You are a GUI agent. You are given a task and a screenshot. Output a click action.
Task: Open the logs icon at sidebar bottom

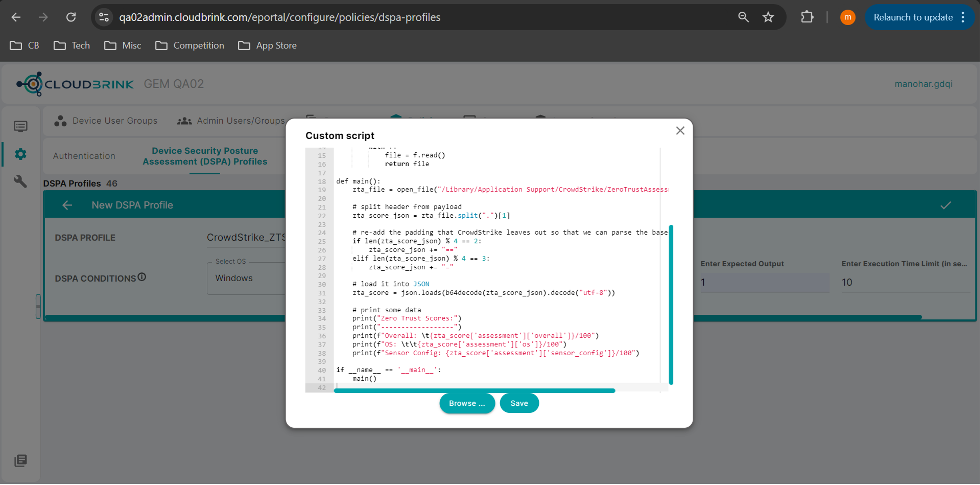[20, 460]
